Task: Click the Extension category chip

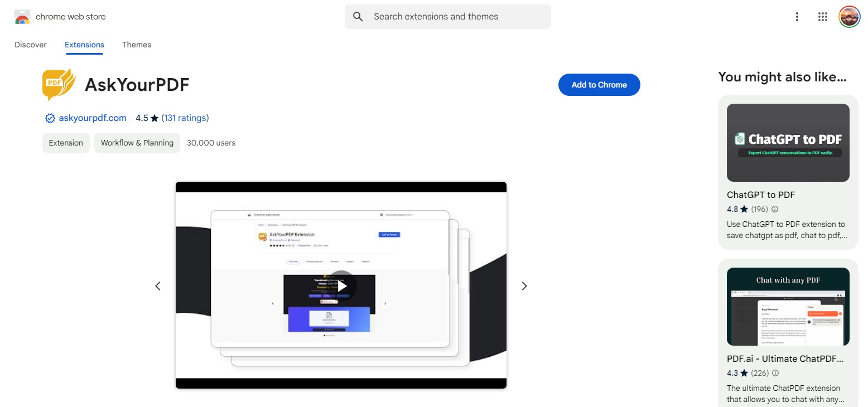Action: (x=66, y=143)
